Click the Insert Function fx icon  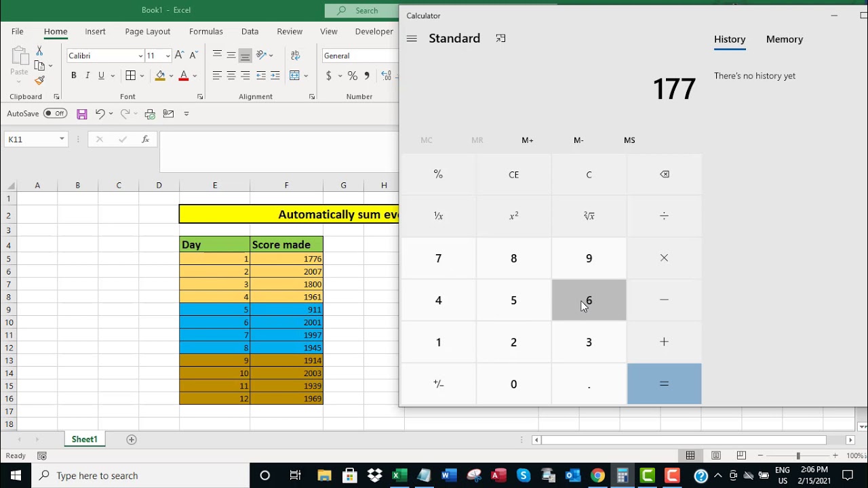click(145, 139)
